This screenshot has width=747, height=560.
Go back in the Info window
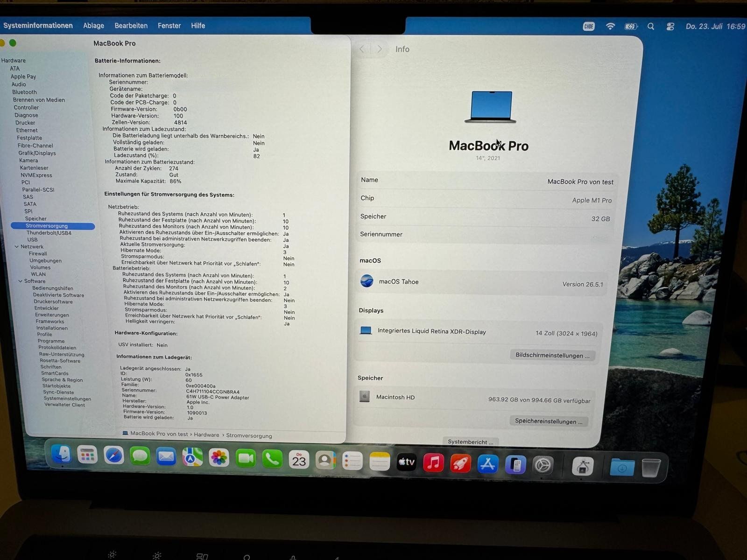point(362,49)
